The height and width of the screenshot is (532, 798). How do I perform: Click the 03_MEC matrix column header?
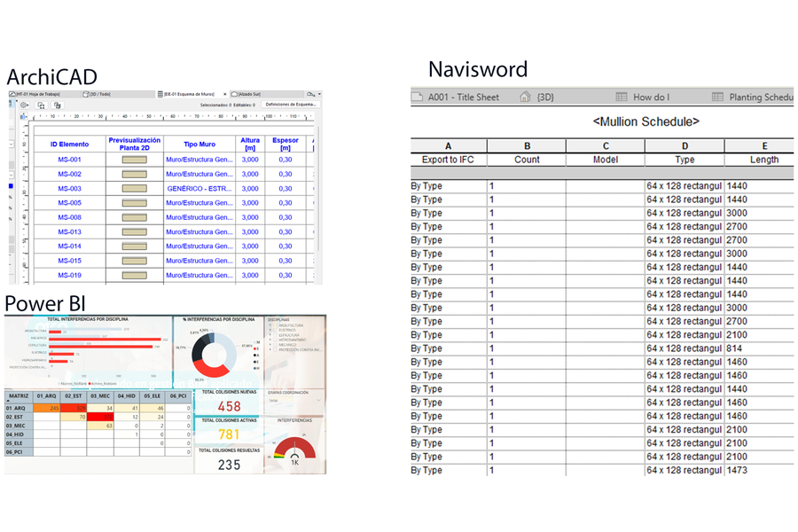pyautogui.click(x=100, y=396)
